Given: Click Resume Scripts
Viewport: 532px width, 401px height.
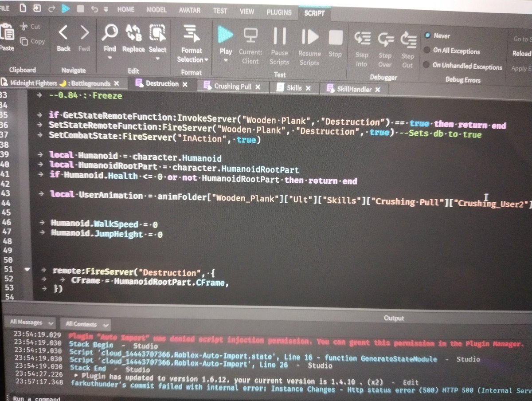Looking at the screenshot, I should pos(309,37).
